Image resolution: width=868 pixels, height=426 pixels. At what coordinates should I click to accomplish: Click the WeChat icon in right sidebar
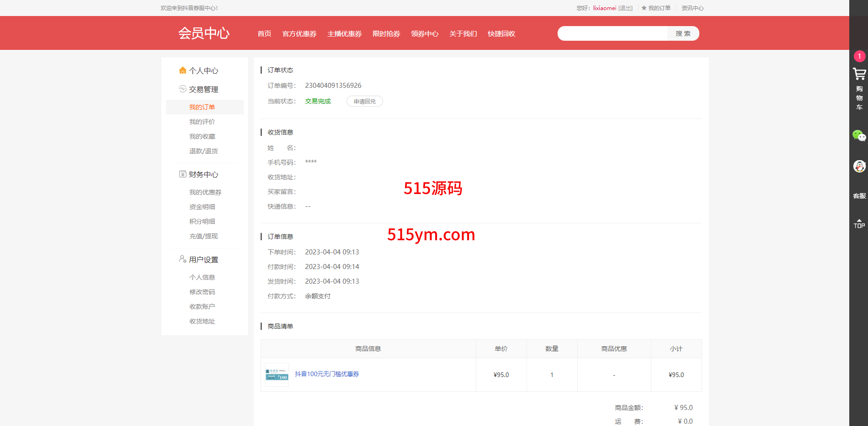[x=859, y=136]
